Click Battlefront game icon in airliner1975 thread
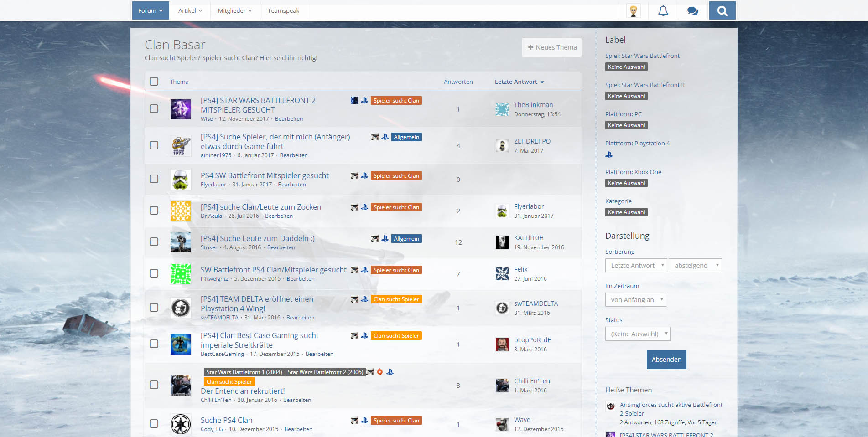Viewport: 868px width, 437px height. (x=375, y=137)
